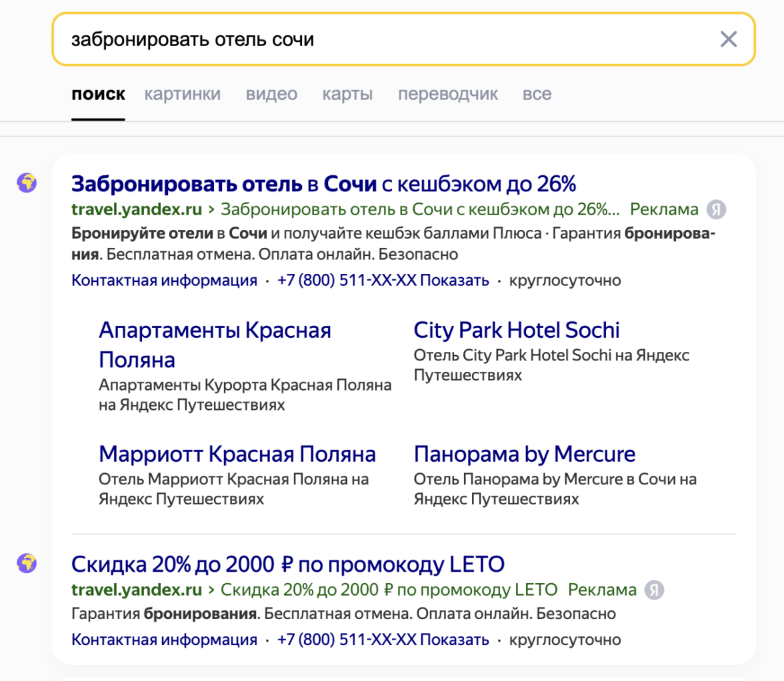The image size is (784, 681).
Task: Open the Панорама by Mercure link
Action: (x=525, y=454)
